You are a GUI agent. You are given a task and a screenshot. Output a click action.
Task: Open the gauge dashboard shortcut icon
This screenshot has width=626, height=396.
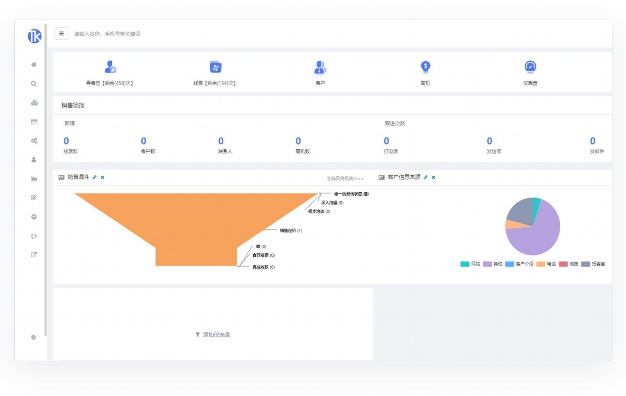coord(530,67)
